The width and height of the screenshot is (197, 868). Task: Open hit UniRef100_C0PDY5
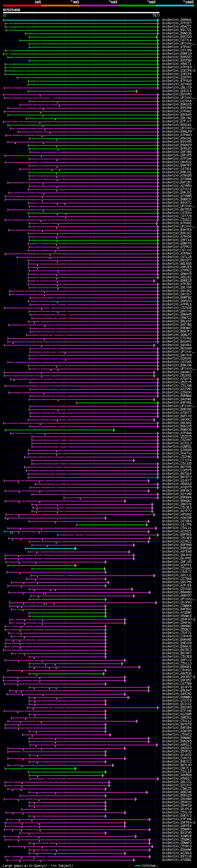176,470
